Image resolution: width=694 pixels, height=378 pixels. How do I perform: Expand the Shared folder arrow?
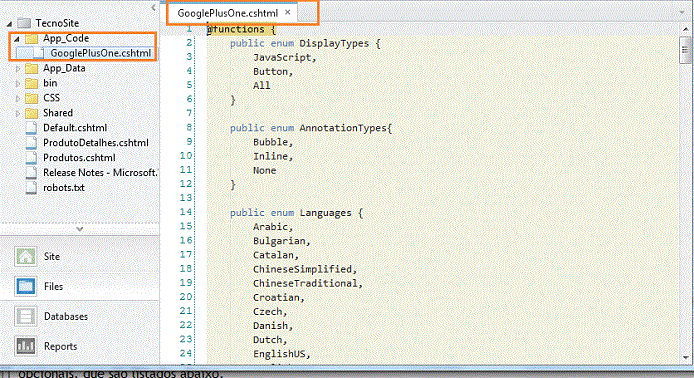tap(18, 113)
